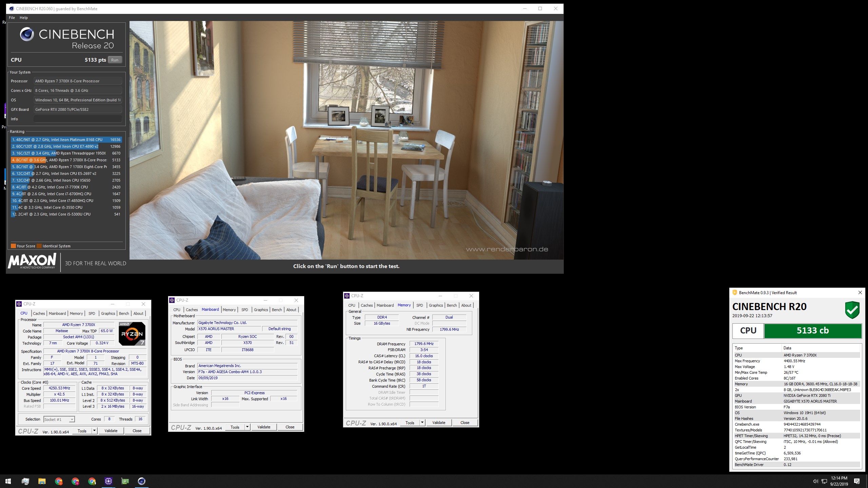This screenshot has height=488, width=868.
Task: Open the Windows Start menu
Action: [x=8, y=481]
